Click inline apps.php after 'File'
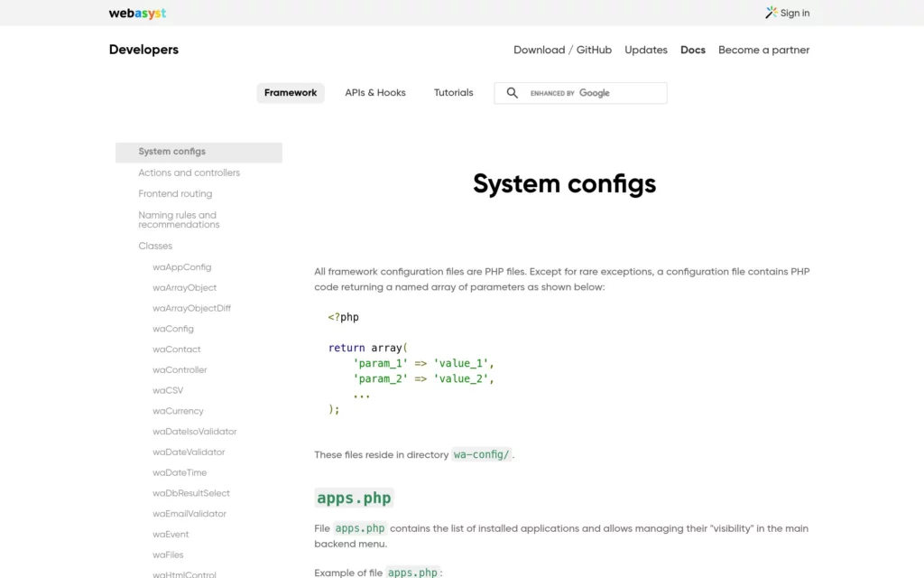 (359, 528)
